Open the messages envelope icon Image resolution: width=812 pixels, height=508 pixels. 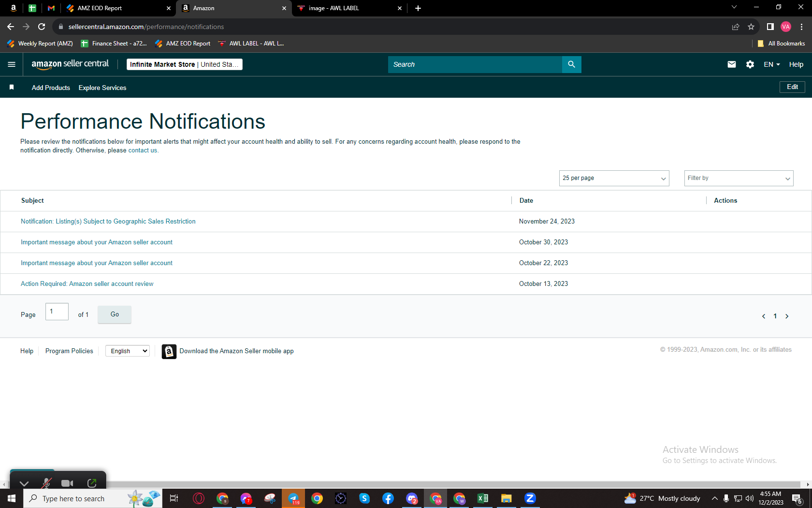(732, 64)
